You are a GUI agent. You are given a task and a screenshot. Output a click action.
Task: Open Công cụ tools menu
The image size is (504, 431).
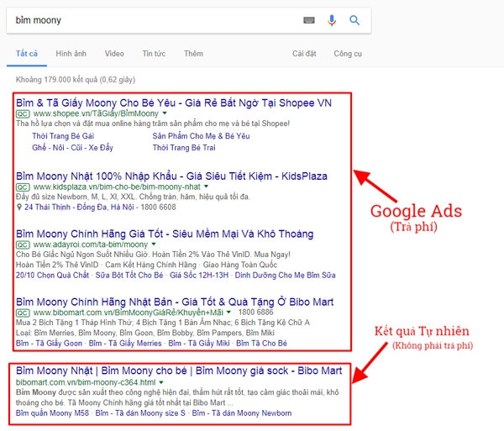click(x=348, y=54)
